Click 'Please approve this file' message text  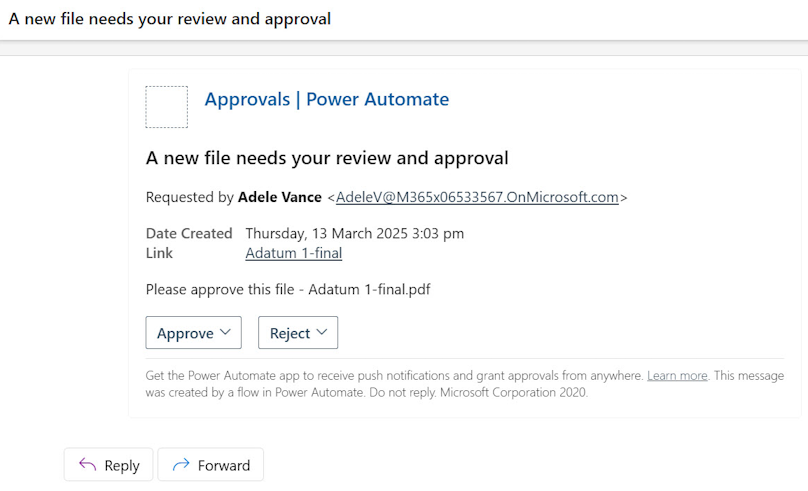[x=288, y=290]
